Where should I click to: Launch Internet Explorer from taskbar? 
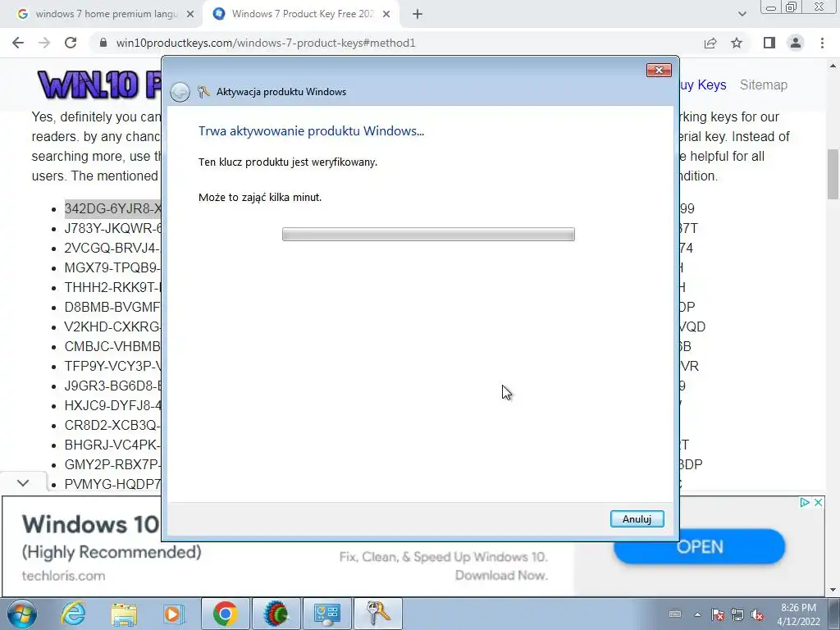coord(73,614)
